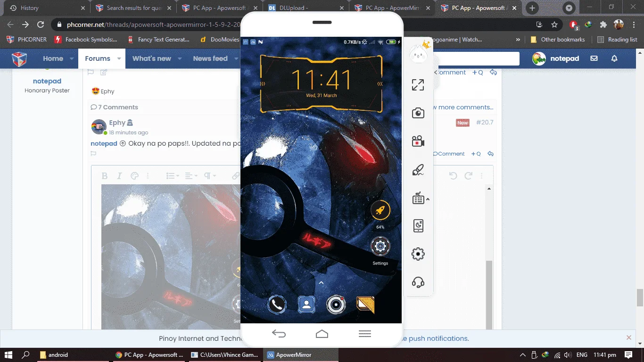
Task: Click the ApowerMirror full screen icon
Action: pos(418,85)
